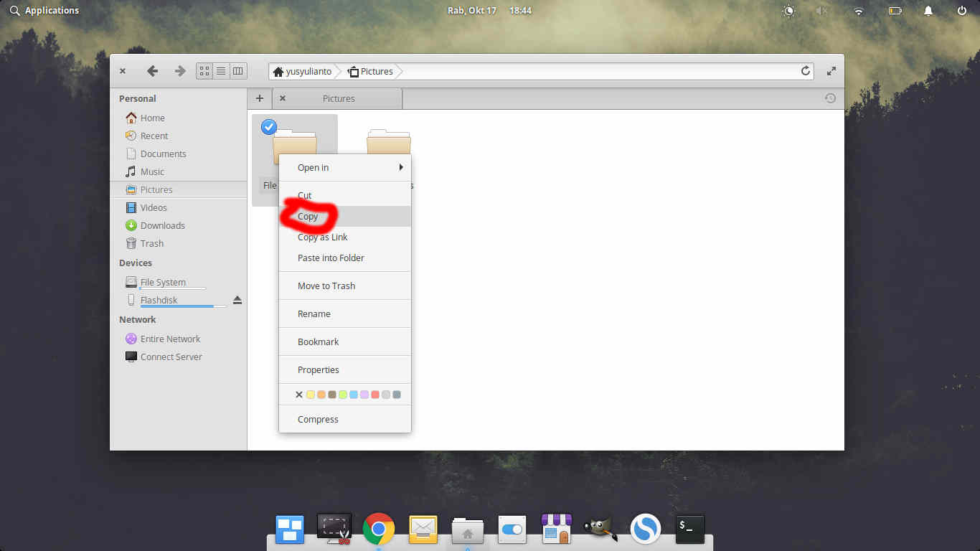Refresh the current folder
This screenshot has width=980, height=551.
pyautogui.click(x=806, y=71)
